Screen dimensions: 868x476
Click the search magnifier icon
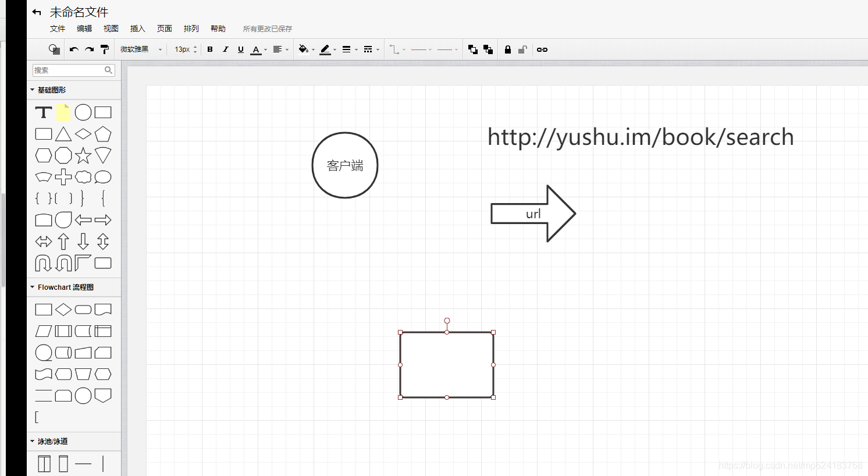coord(108,70)
